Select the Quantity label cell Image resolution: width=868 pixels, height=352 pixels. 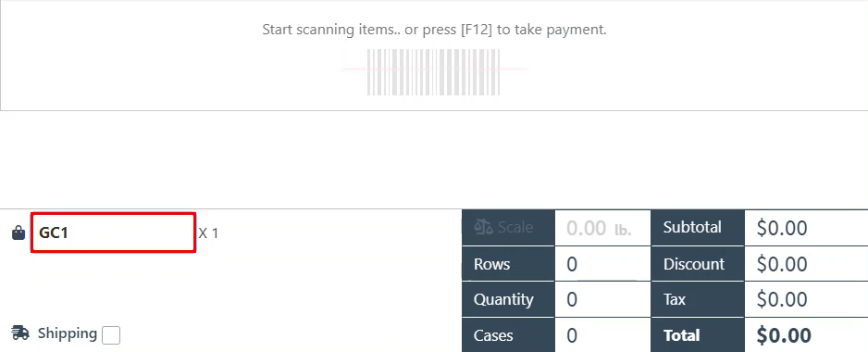point(508,299)
